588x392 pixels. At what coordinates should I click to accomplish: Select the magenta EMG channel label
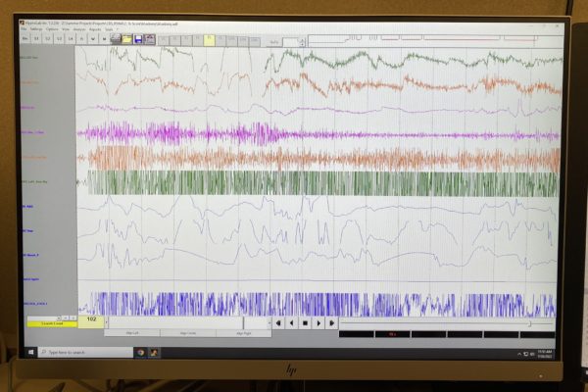(37, 131)
